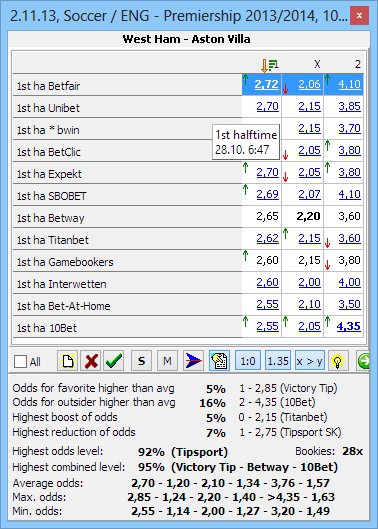
Task: Click the green checkmark icon
Action: click(x=114, y=361)
